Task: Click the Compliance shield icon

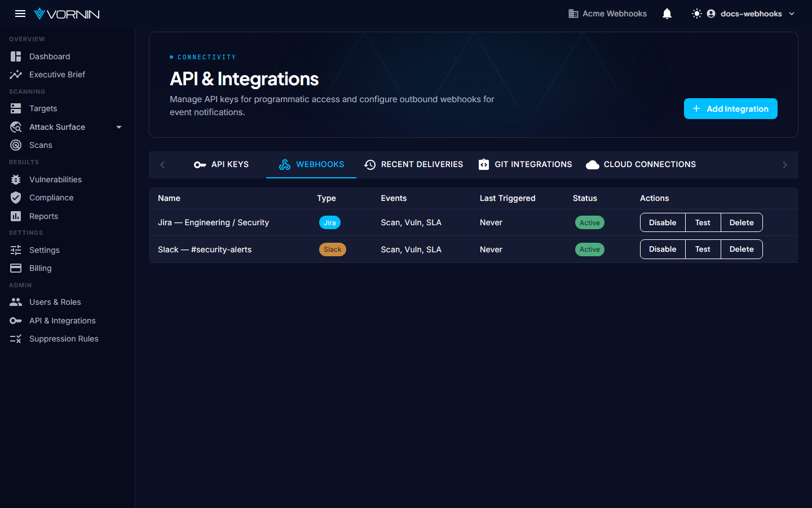Action: 16,198
